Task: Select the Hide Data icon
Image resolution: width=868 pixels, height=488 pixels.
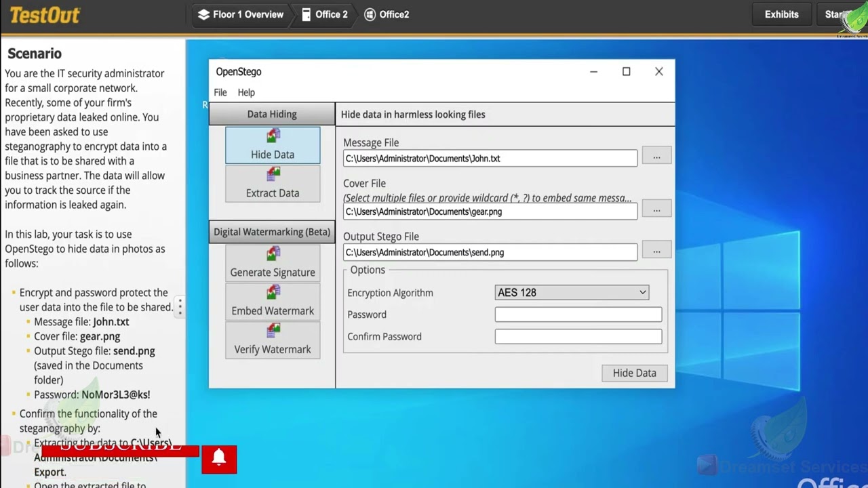Action: click(x=273, y=136)
